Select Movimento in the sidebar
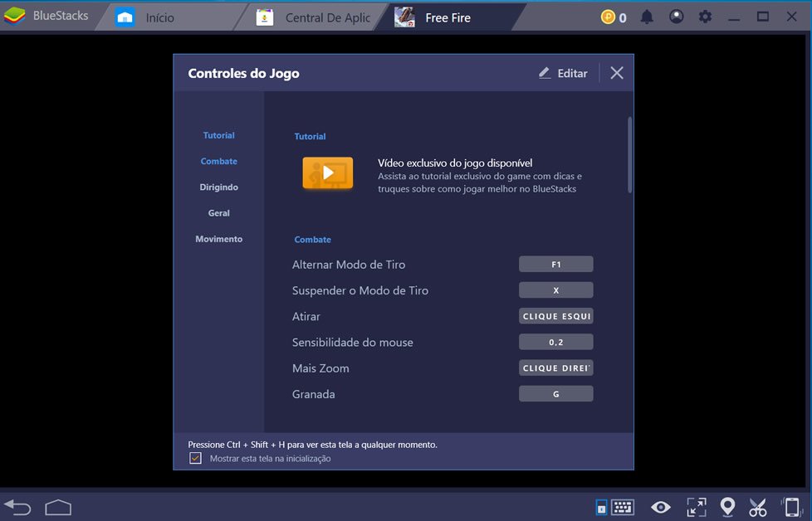The image size is (812, 521). pyautogui.click(x=218, y=239)
